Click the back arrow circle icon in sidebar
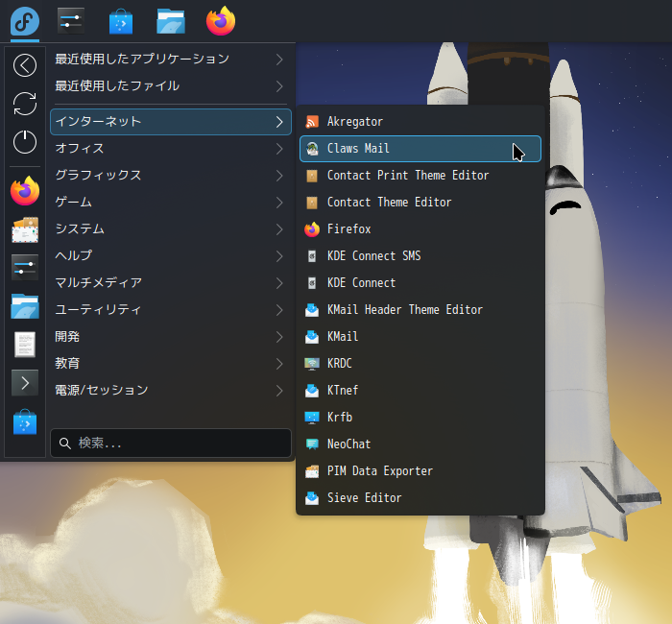Screen dimensions: 672x624 (x=25, y=65)
